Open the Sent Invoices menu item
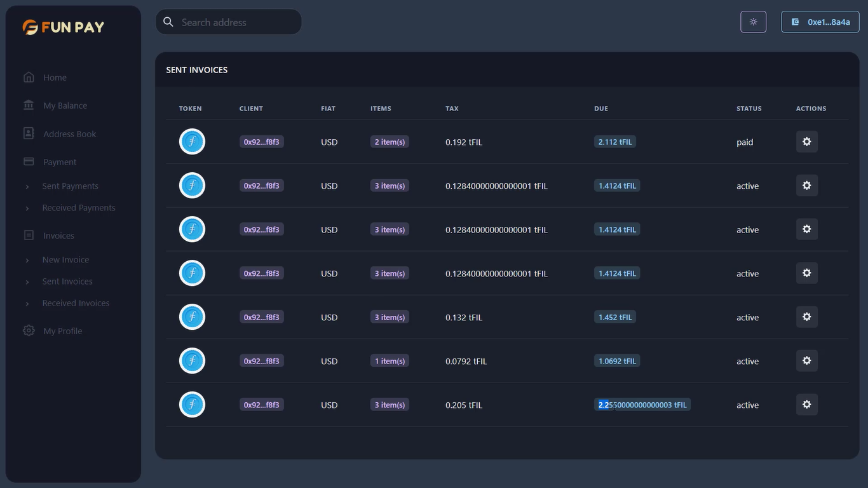The image size is (868, 488). (x=67, y=281)
